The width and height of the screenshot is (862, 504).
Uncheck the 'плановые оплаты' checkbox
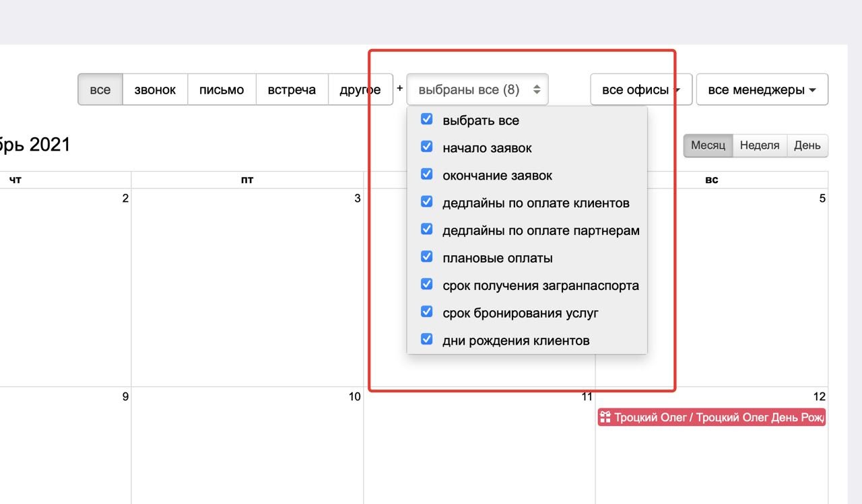(426, 257)
